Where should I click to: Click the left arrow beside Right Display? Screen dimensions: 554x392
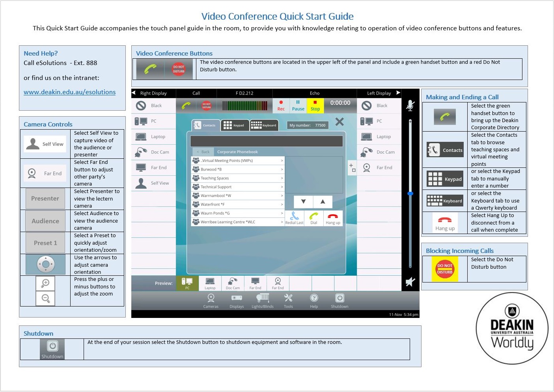(134, 93)
